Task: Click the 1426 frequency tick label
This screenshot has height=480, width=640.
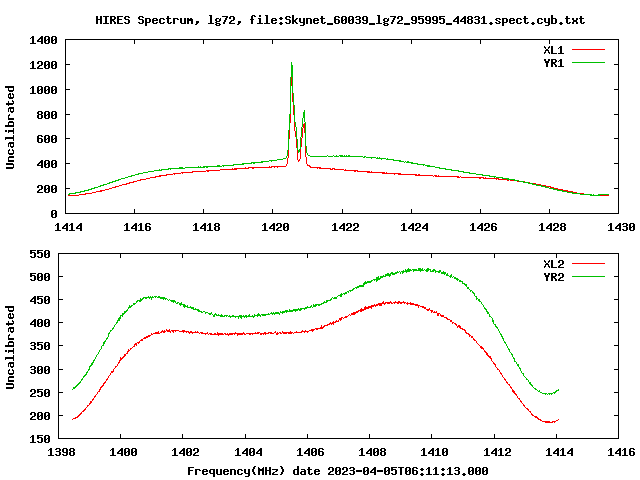Action: (483, 227)
